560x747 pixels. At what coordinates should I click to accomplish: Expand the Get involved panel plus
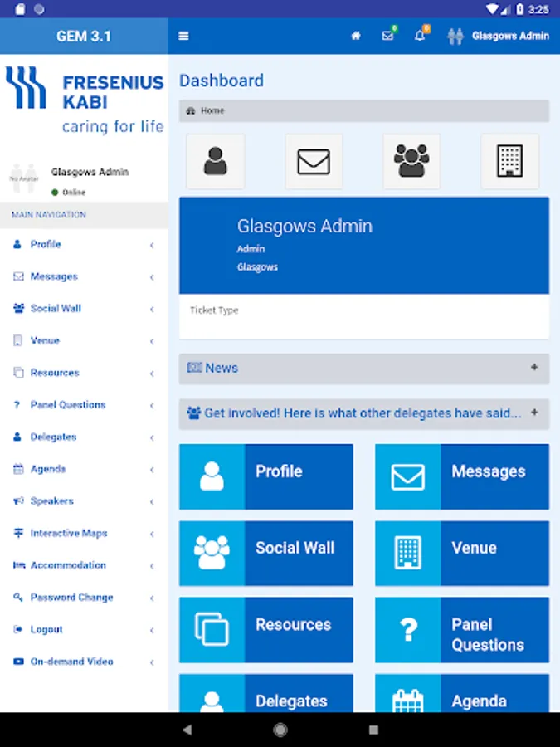click(534, 413)
